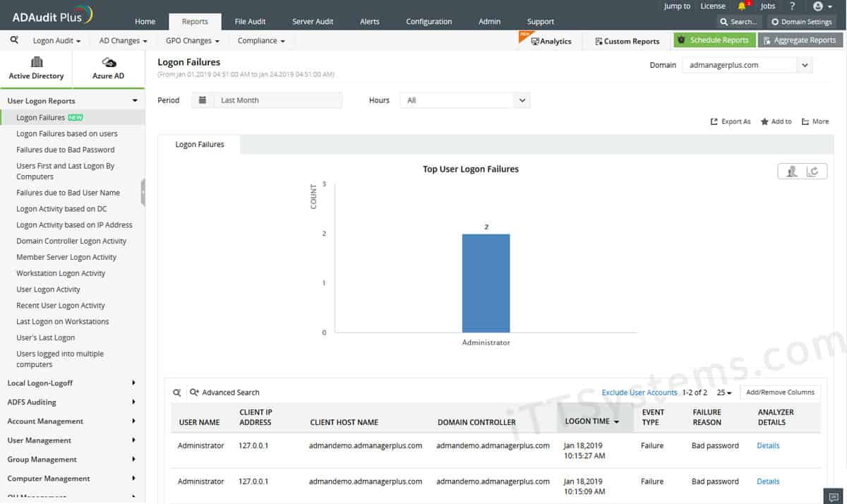847x504 pixels.
Task: Open Details for 10:15:27 AM logon
Action: 768,445
